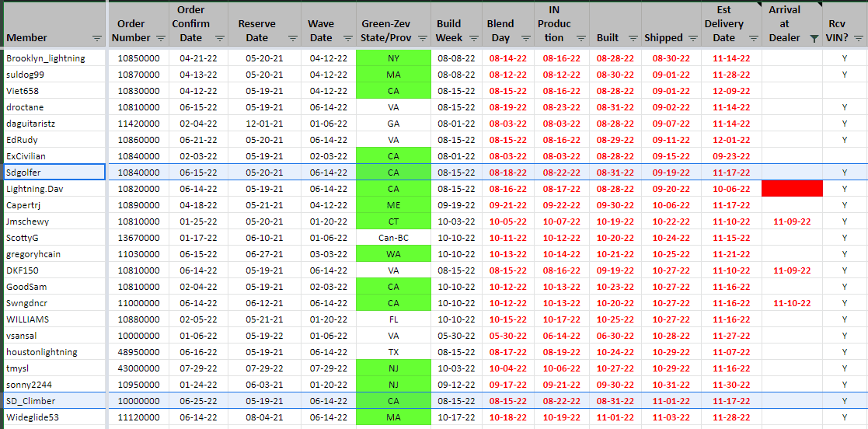The width and height of the screenshot is (868, 429).
Task: Open the active Arrival at Dealer filter
Action: coord(814,38)
